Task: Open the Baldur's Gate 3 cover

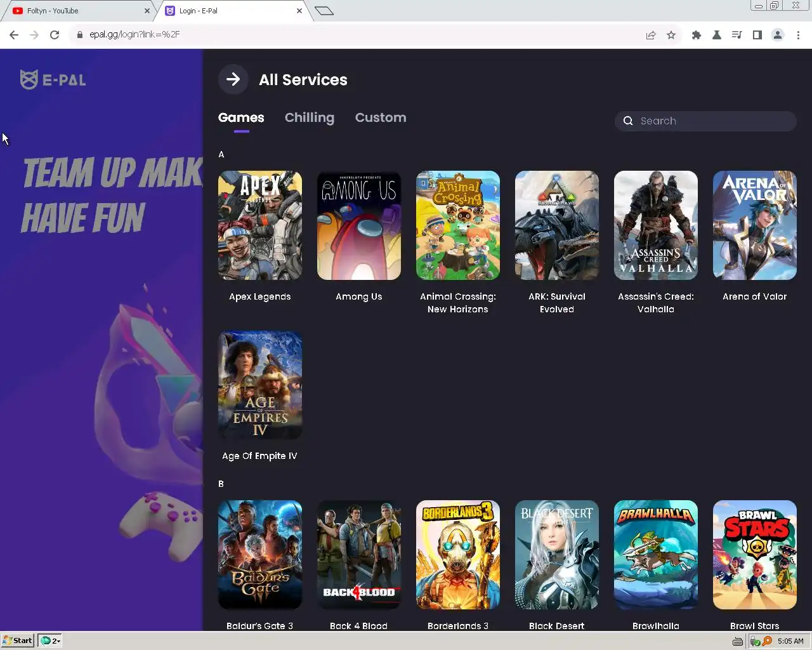Action: (260, 555)
